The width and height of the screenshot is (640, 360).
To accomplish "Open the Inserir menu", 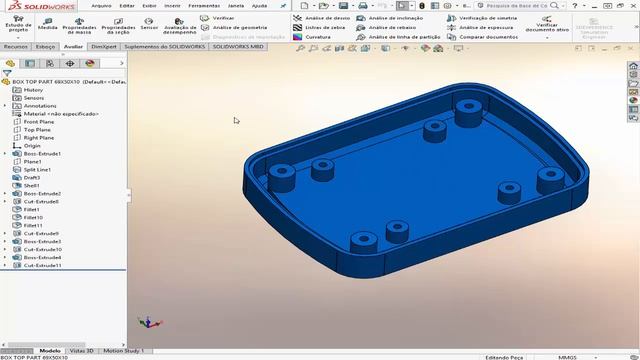I will (x=172, y=6).
